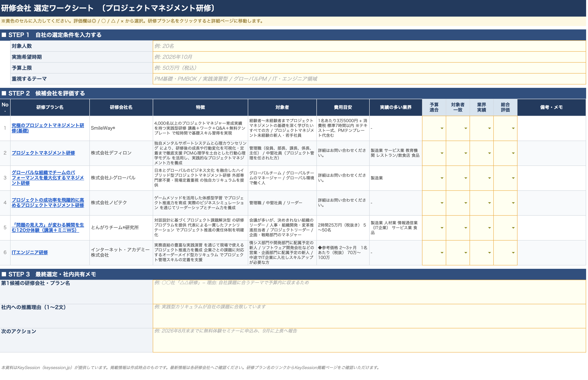The height and width of the screenshot is (380, 588).
Task: Select the 株式会社J-グローバル cell
Action: click(121, 178)
